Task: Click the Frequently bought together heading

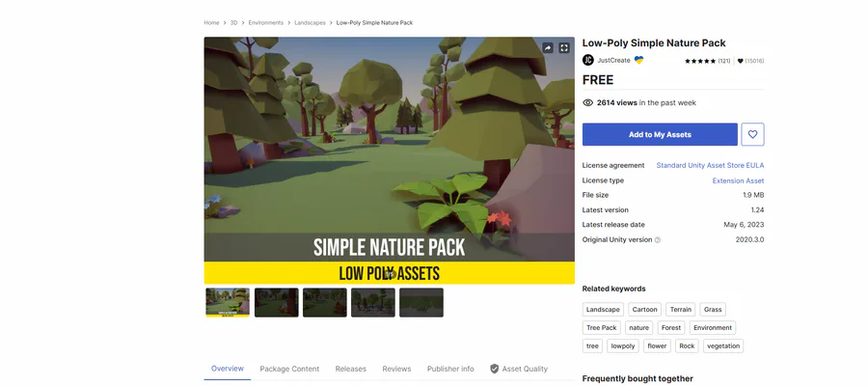Action: tap(637, 379)
